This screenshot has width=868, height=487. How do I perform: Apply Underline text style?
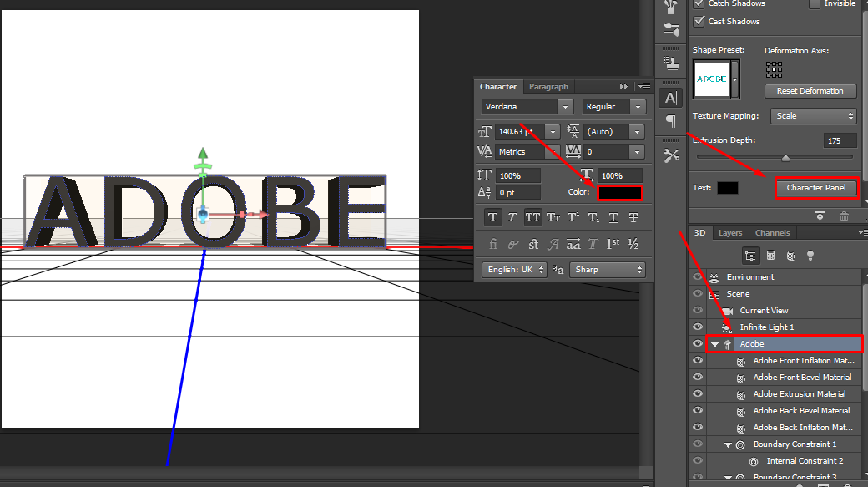click(x=613, y=218)
